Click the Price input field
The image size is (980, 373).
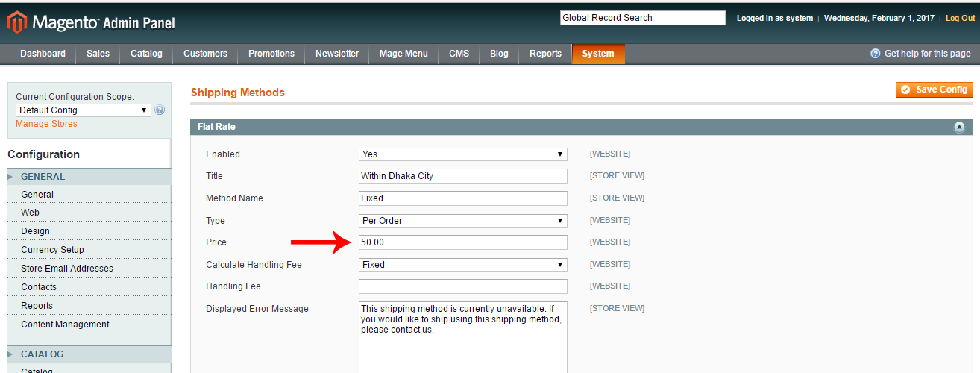coord(462,242)
